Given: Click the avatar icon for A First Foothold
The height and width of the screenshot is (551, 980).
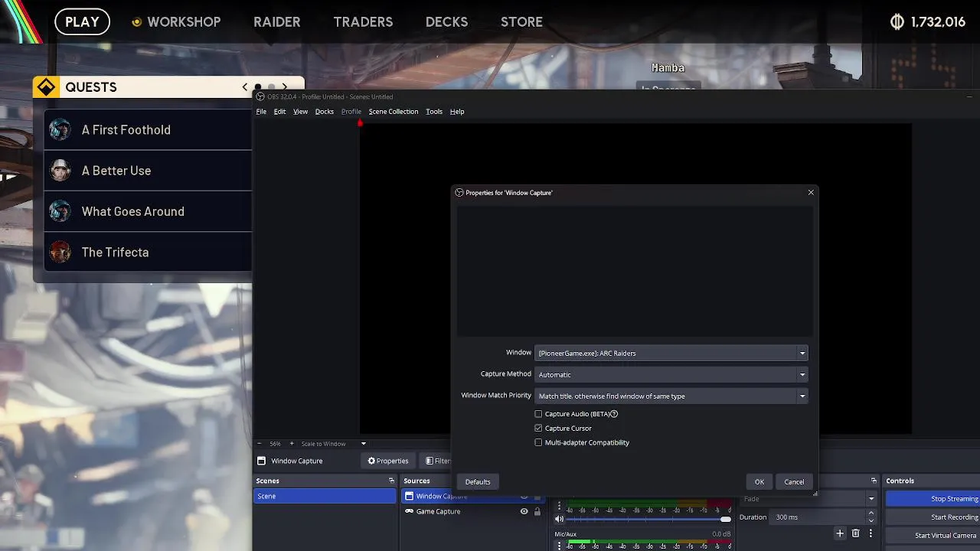Looking at the screenshot, I should (60, 130).
